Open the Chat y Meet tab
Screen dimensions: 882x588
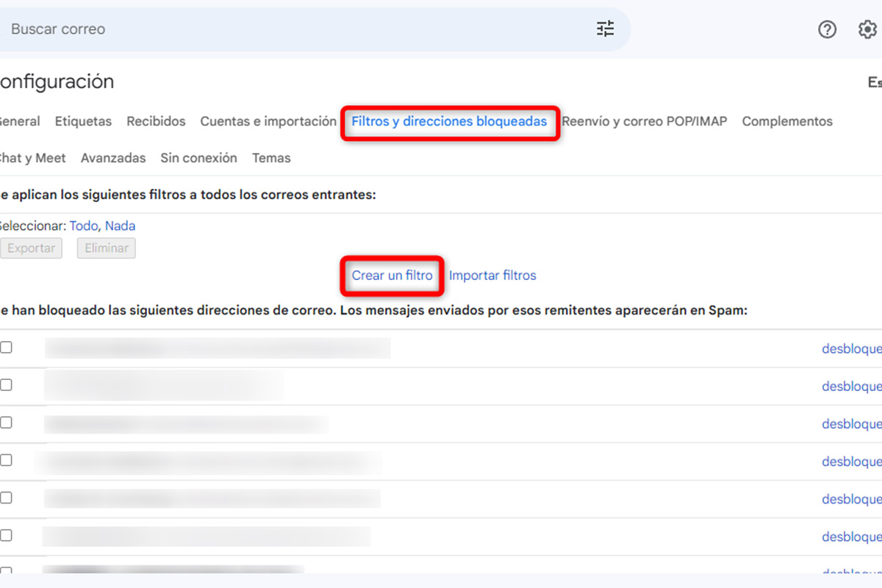pos(32,158)
